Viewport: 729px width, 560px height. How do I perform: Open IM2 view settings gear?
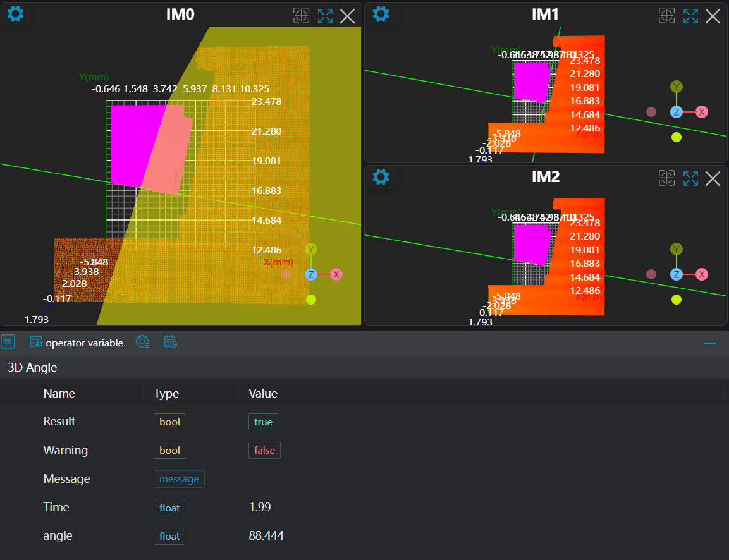pos(381,177)
